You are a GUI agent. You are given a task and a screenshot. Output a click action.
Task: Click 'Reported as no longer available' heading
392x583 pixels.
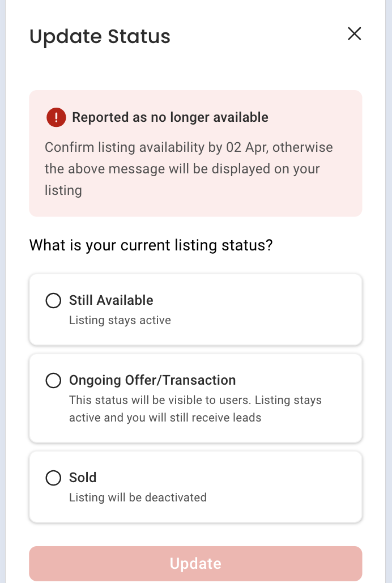click(170, 117)
